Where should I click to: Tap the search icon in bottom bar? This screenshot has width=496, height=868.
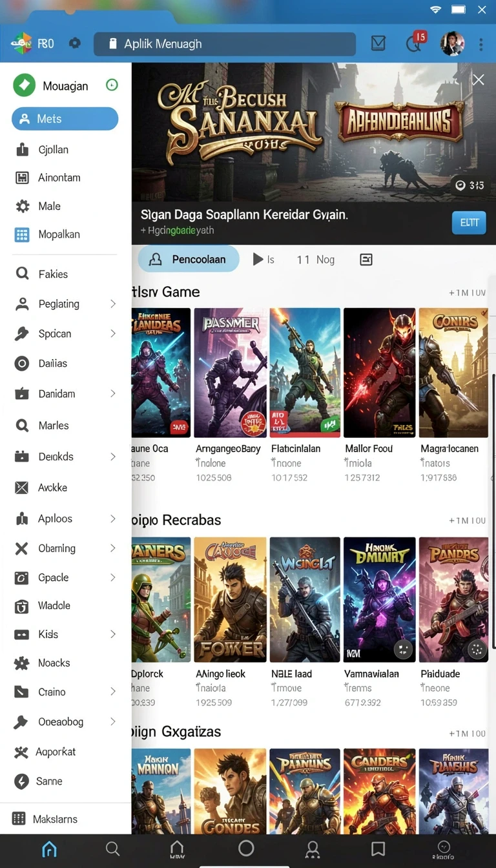(x=112, y=849)
